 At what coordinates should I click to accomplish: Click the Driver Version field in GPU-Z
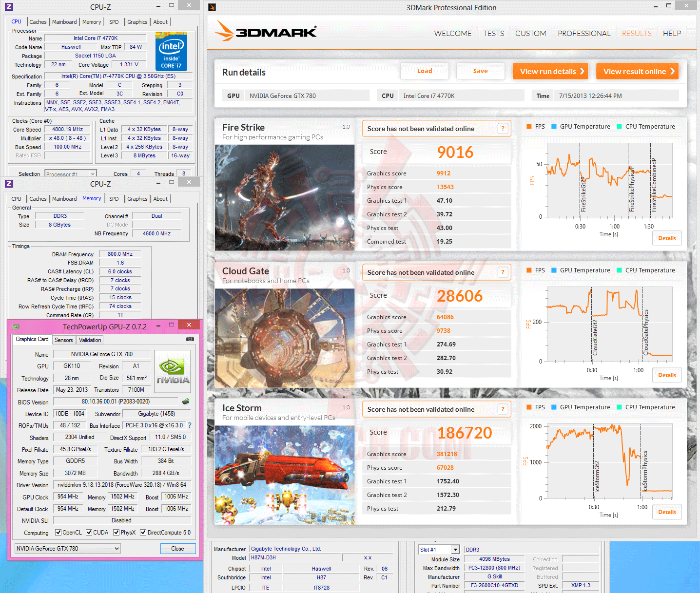click(x=122, y=485)
